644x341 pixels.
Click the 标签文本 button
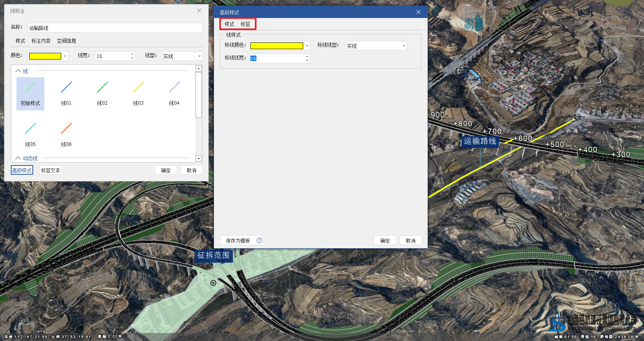(x=50, y=170)
